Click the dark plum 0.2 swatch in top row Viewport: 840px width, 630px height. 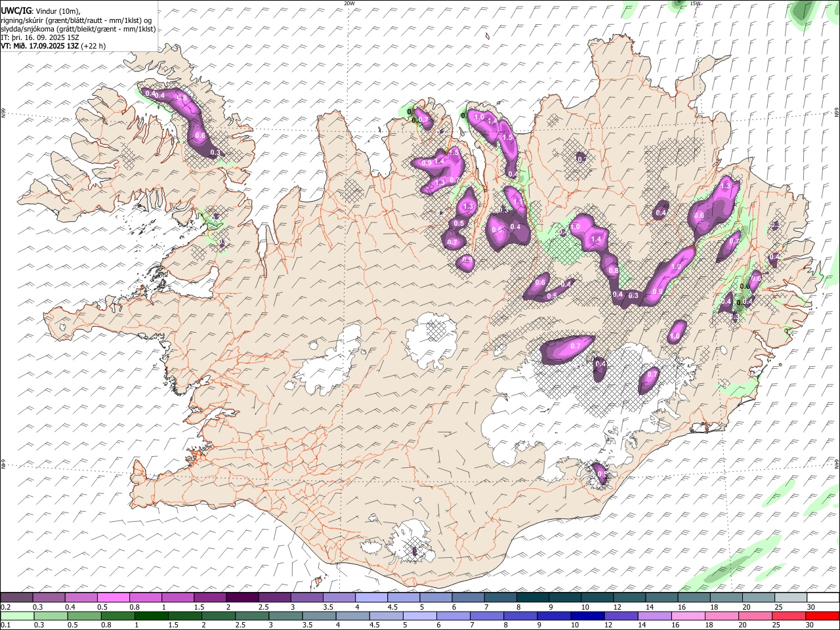(x=17, y=597)
